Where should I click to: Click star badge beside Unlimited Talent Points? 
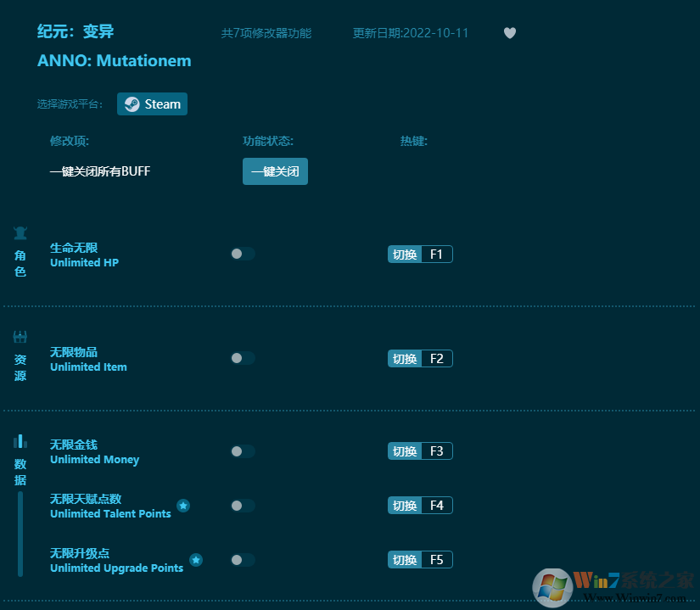click(x=183, y=506)
